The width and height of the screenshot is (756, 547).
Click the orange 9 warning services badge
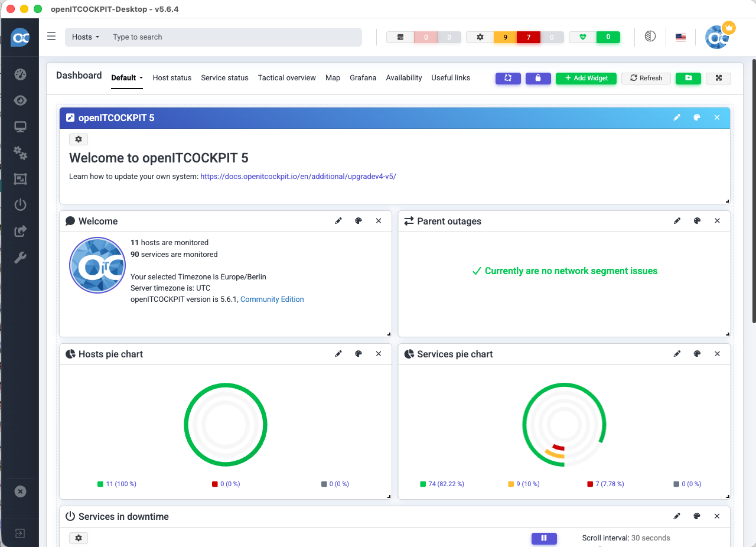click(x=505, y=37)
